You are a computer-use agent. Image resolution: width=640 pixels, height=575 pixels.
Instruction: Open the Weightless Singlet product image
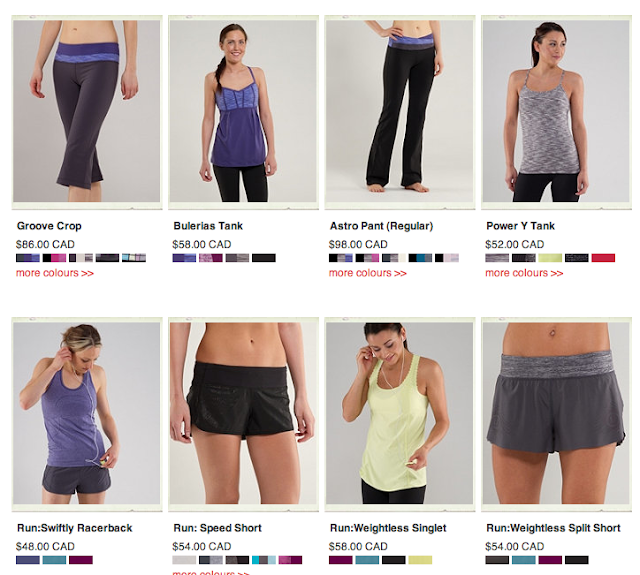tap(400, 413)
